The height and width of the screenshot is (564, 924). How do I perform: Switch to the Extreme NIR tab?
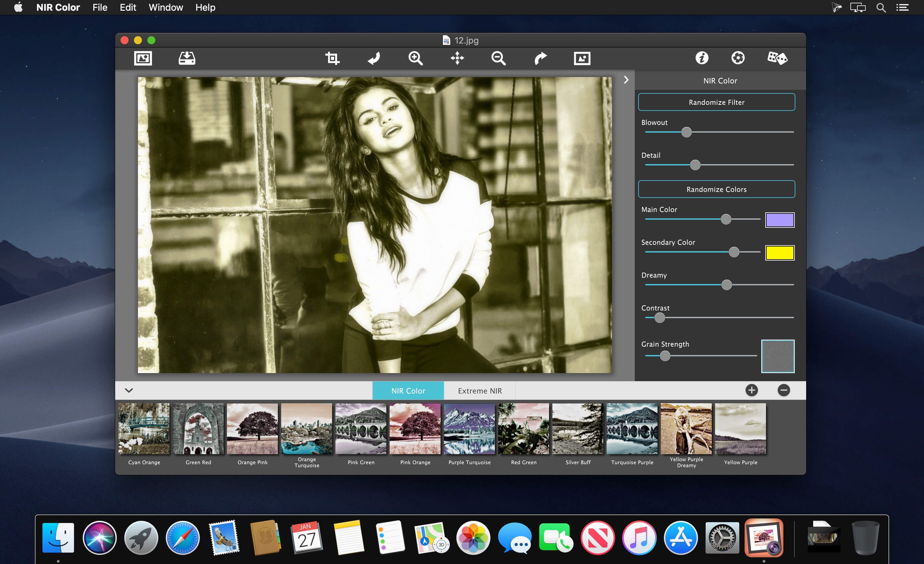(479, 391)
